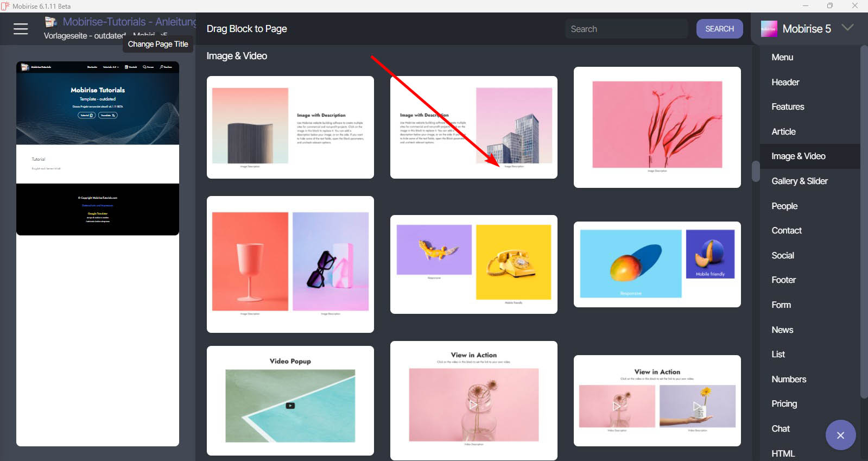Screen dimensions: 868x461
Task: Close the block panel with the round X button
Action: [840, 435]
